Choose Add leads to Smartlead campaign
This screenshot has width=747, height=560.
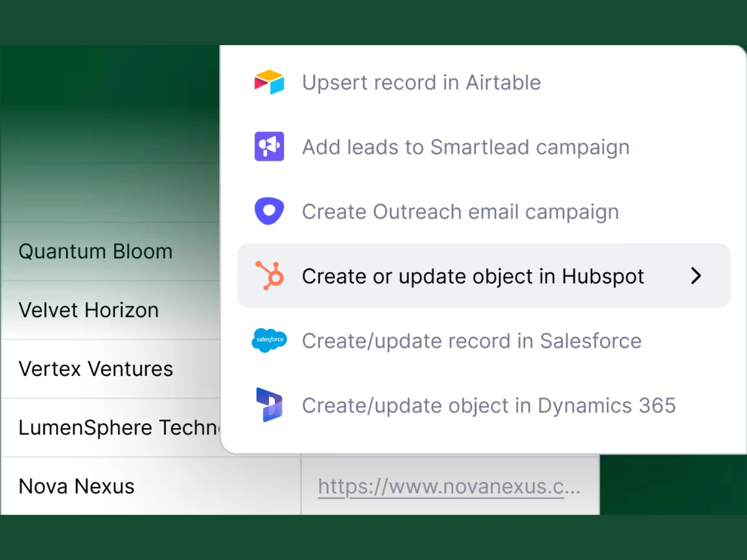pyautogui.click(x=484, y=147)
